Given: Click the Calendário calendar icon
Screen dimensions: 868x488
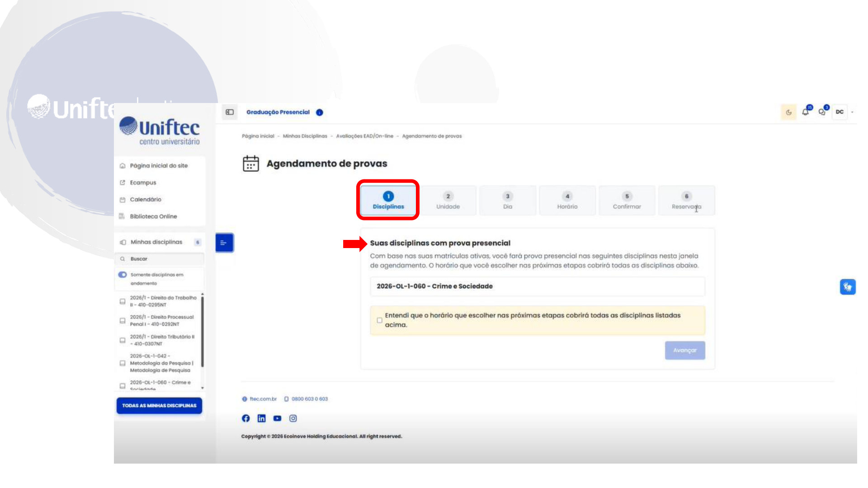Looking at the screenshot, I should (x=123, y=200).
